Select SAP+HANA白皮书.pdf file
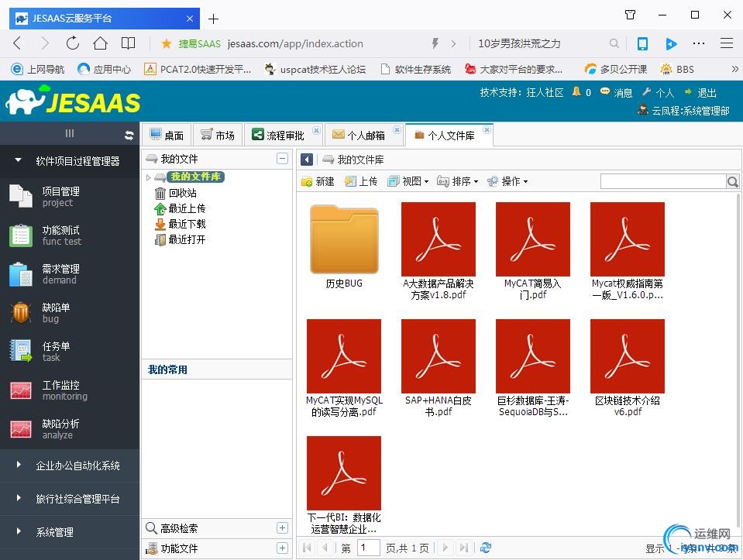The width and height of the screenshot is (743, 560). [439, 368]
